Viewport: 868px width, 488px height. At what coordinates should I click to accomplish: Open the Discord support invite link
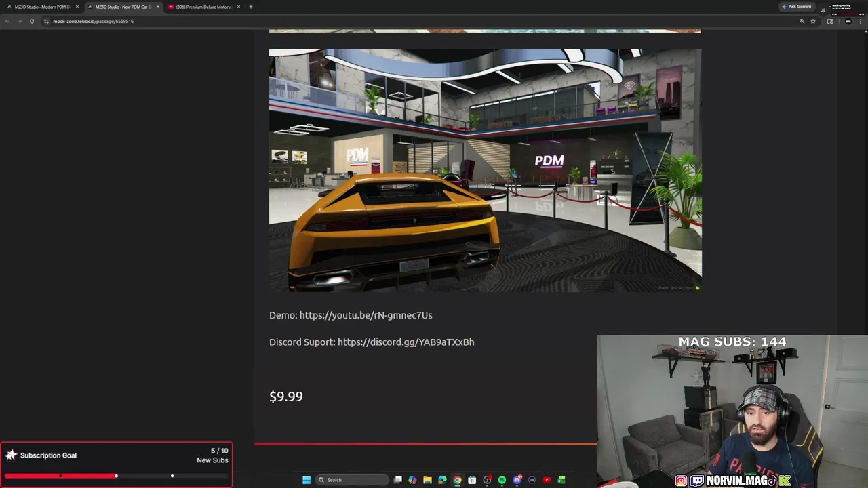coord(406,342)
